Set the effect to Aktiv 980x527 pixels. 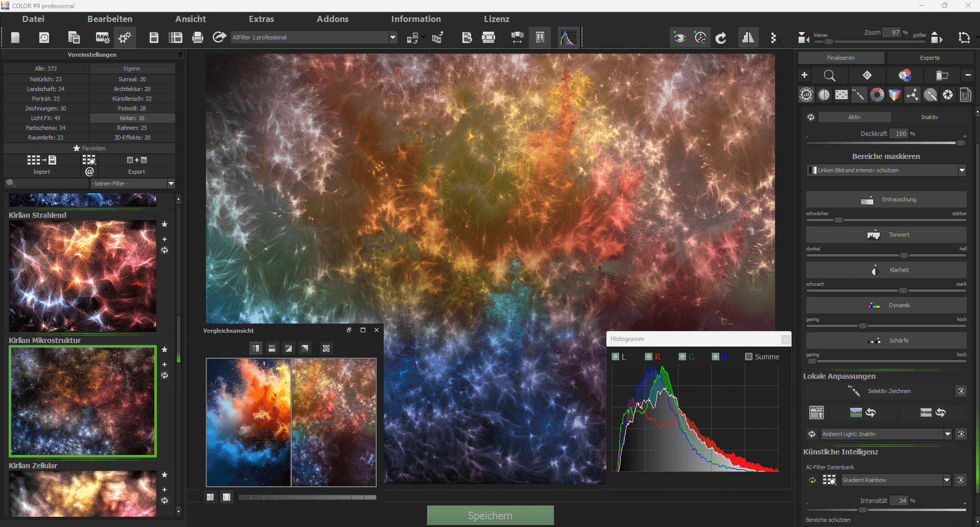tap(854, 117)
